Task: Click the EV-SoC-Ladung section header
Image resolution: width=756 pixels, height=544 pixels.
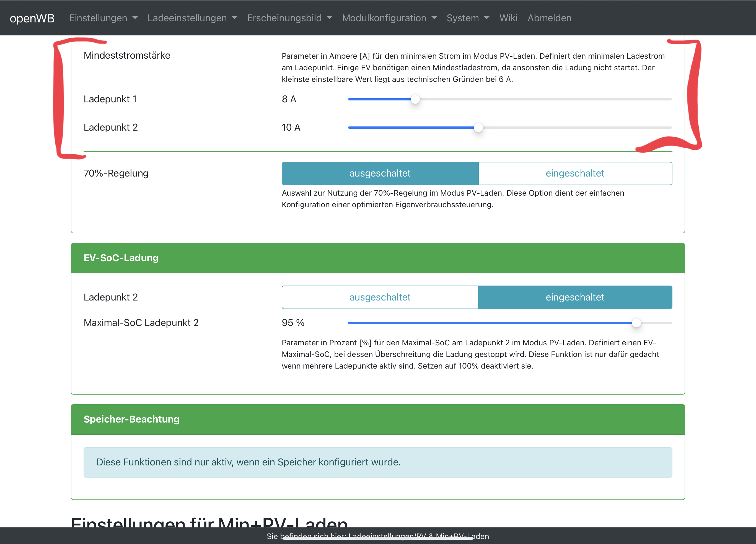Action: coord(378,258)
